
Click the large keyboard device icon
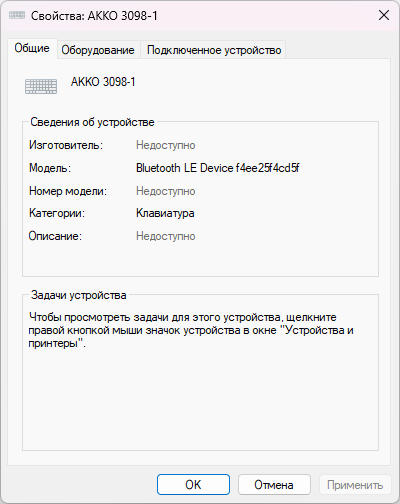41,86
